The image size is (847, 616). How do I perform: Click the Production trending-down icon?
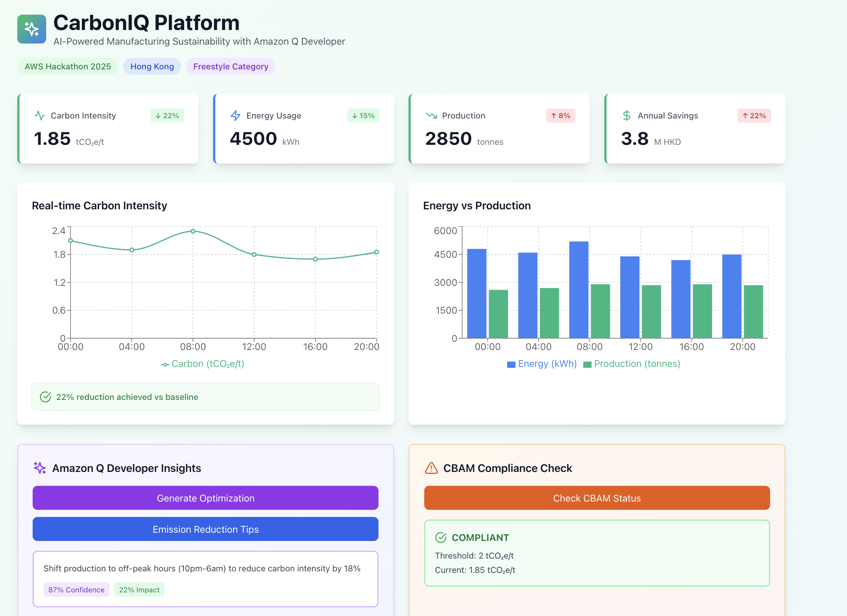pos(431,116)
